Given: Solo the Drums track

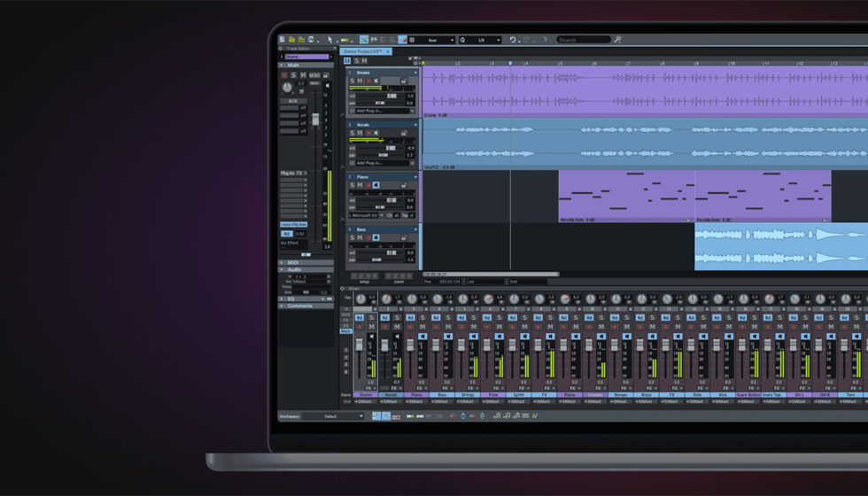Looking at the screenshot, I should click(x=351, y=81).
